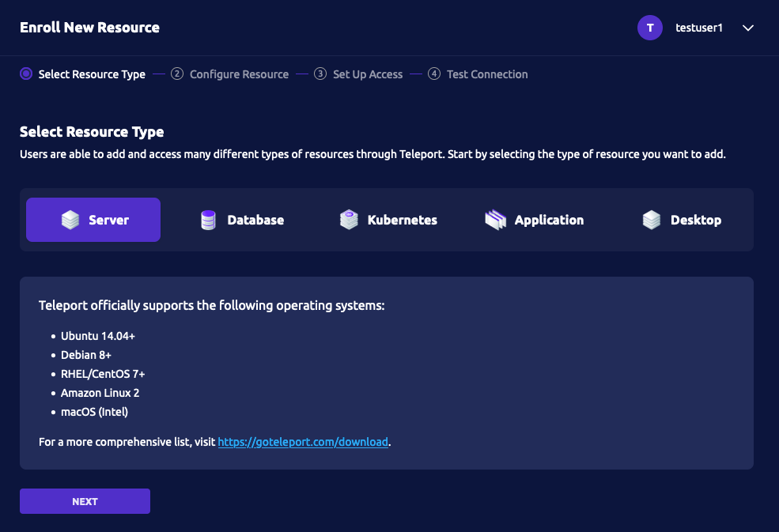Click the testuser1 username

pos(698,28)
